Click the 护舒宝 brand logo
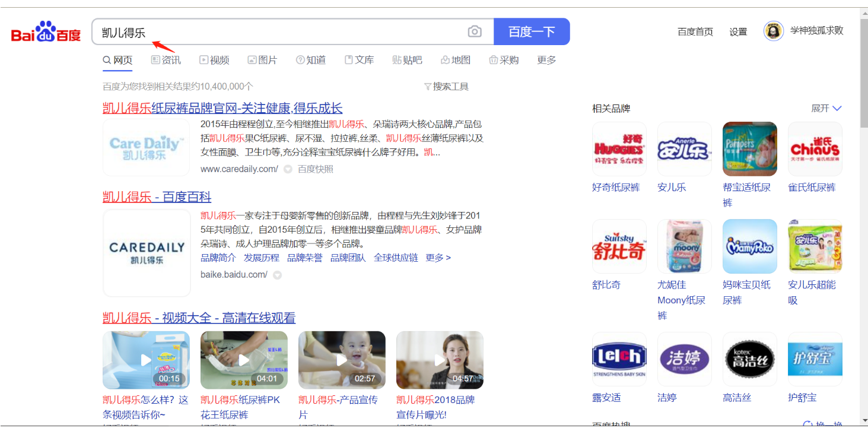Viewport: 868px width, 428px height. (x=815, y=359)
